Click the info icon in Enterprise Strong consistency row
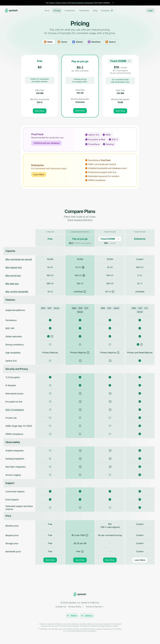This screenshot has width=160, height=644. [x=141, y=345]
